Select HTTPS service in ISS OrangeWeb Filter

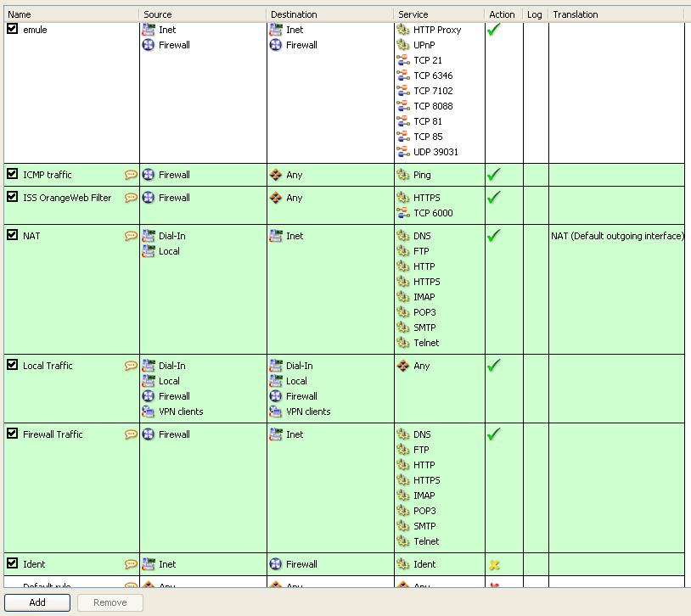(x=427, y=198)
